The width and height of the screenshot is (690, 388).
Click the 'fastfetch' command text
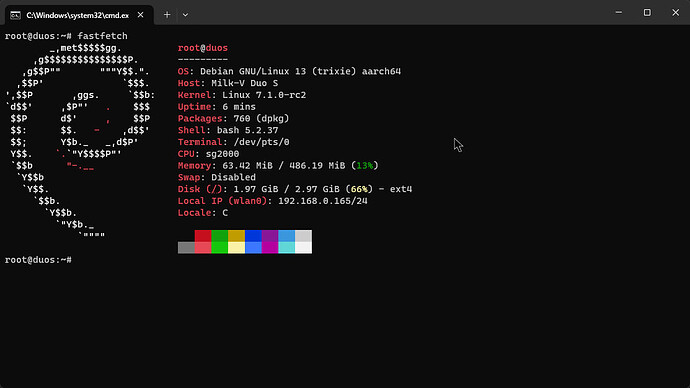(x=103, y=36)
